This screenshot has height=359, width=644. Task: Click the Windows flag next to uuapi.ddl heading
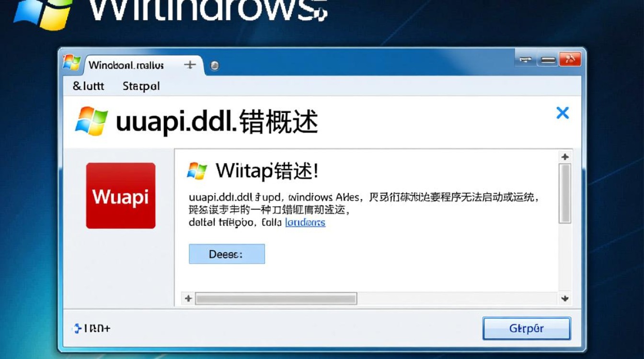tap(92, 121)
